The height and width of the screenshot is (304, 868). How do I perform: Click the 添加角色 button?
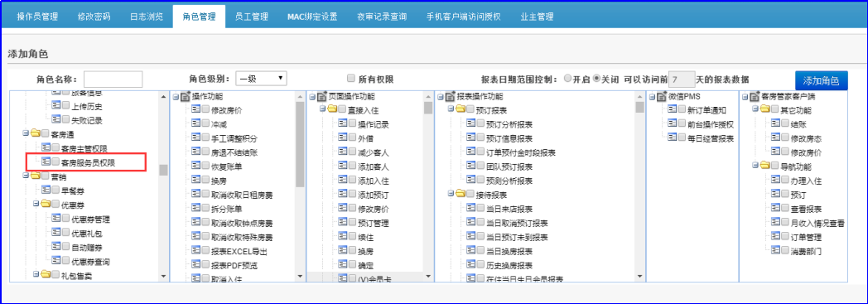821,80
